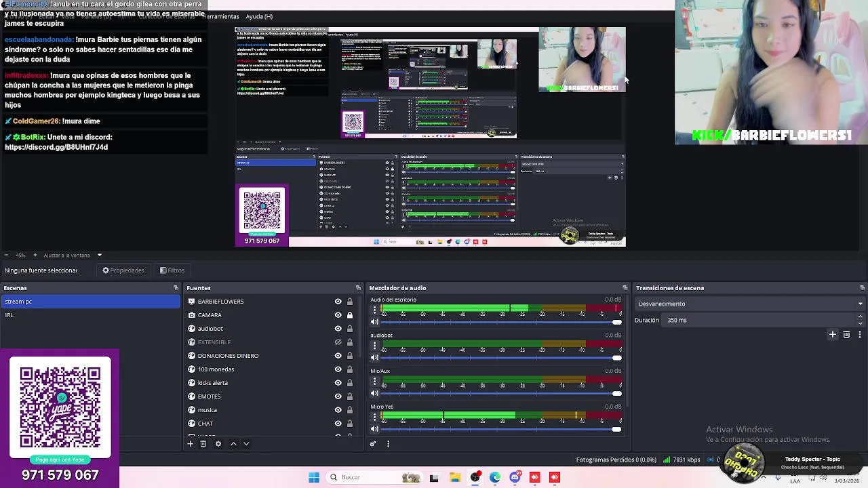Hide the audiobot source
Viewport: 868px width, 488px height.
coord(338,329)
